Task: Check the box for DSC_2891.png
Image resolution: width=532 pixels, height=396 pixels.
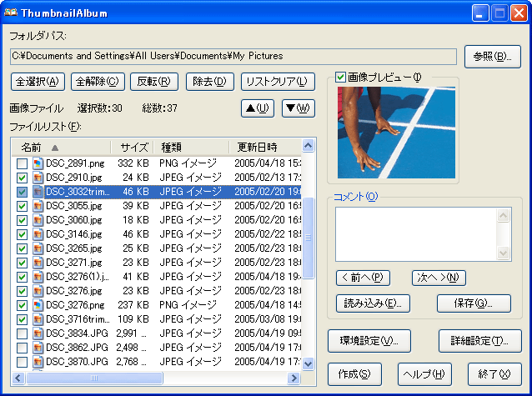Action: 23,163
